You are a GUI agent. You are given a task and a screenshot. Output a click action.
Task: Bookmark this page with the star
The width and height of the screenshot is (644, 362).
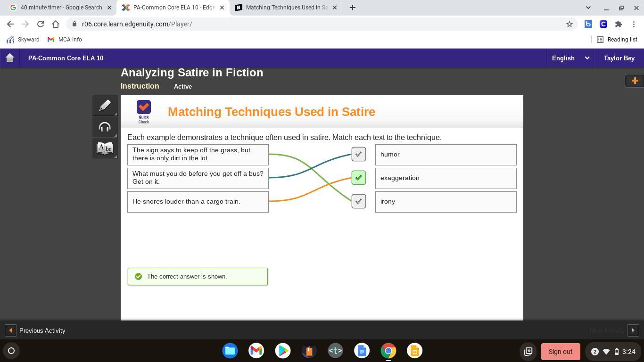point(570,24)
